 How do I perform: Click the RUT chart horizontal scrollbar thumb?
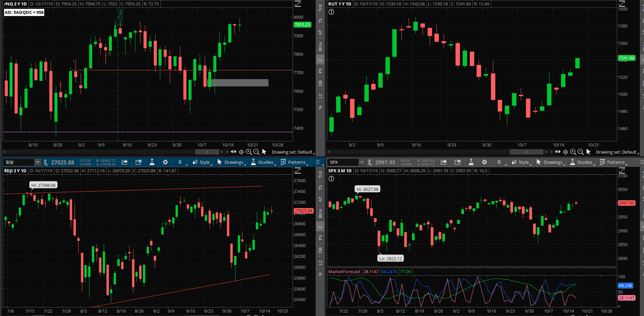[526, 152]
